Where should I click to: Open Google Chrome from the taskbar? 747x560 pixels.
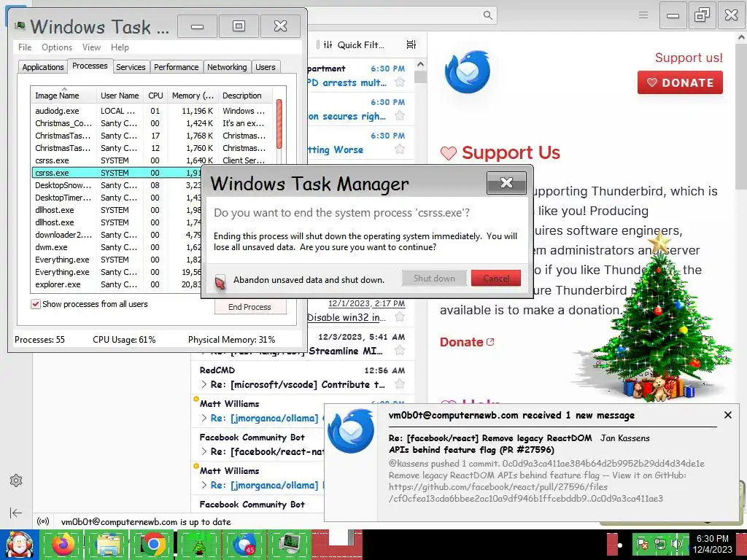153,545
